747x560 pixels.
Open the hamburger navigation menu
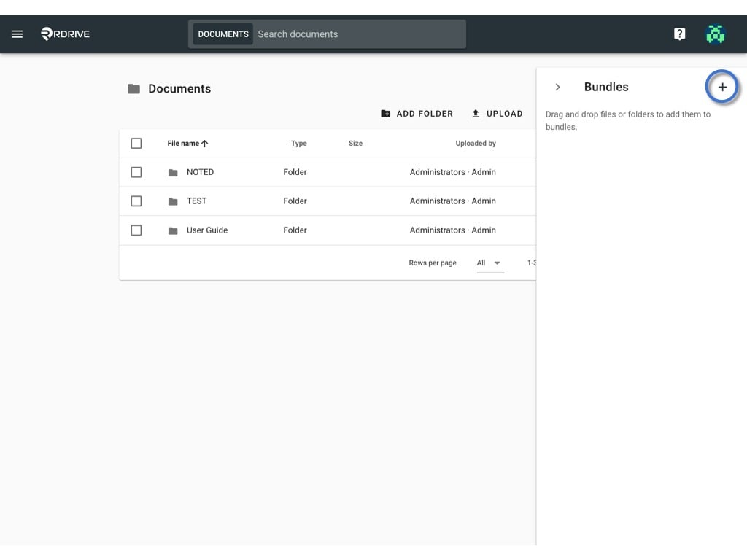(18, 34)
